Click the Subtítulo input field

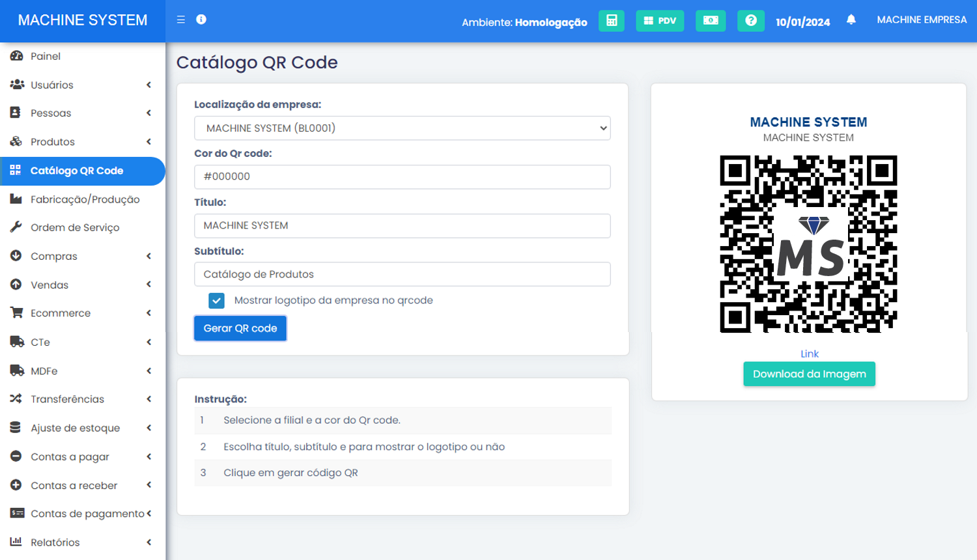point(403,274)
